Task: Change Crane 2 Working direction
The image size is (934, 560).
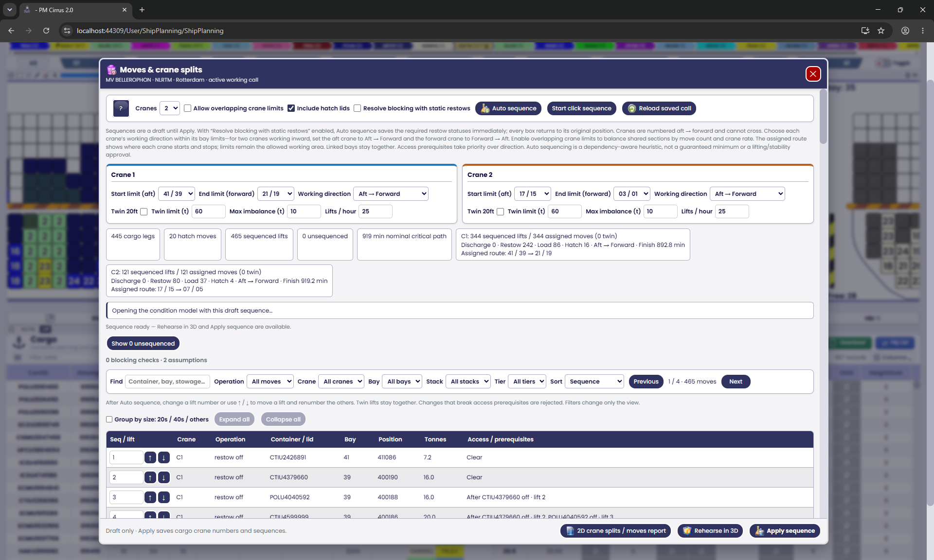Action: point(747,194)
